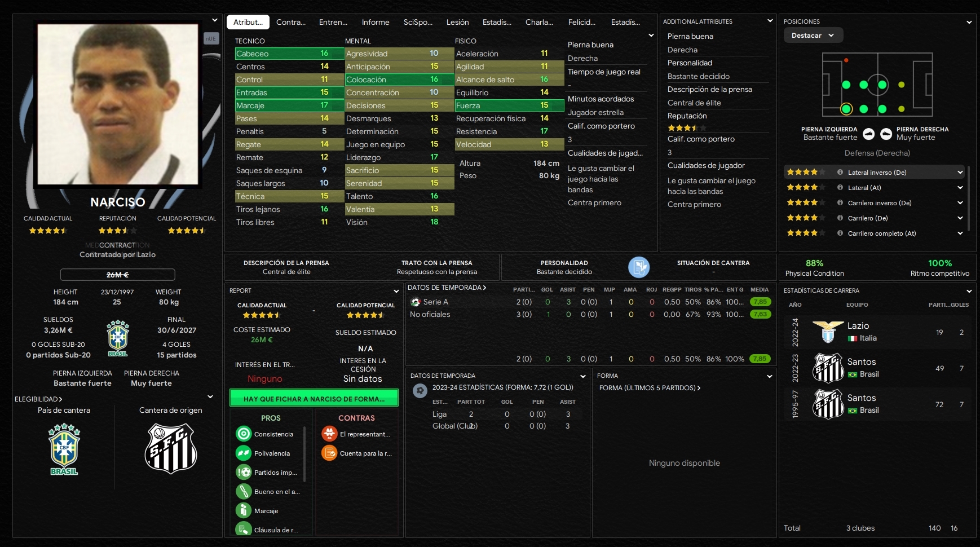
Task: Open the Forma (últimos 5 partidos) link
Action: coord(650,388)
